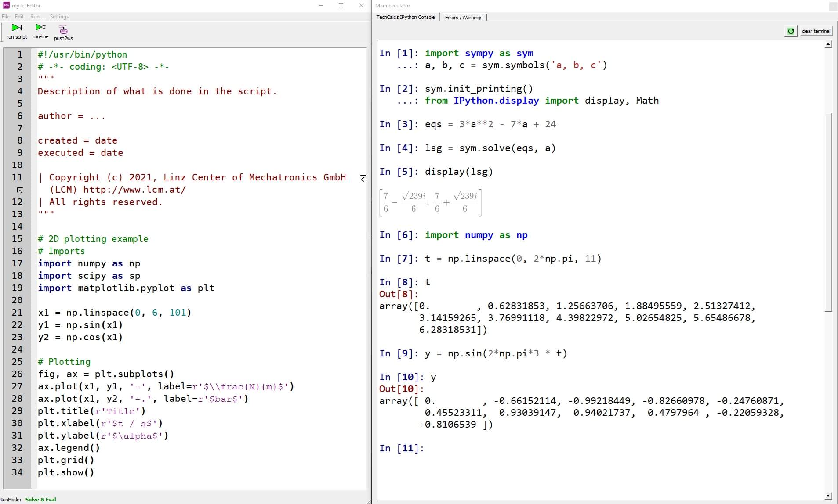Open the File menu
The image size is (838, 504).
point(6,17)
